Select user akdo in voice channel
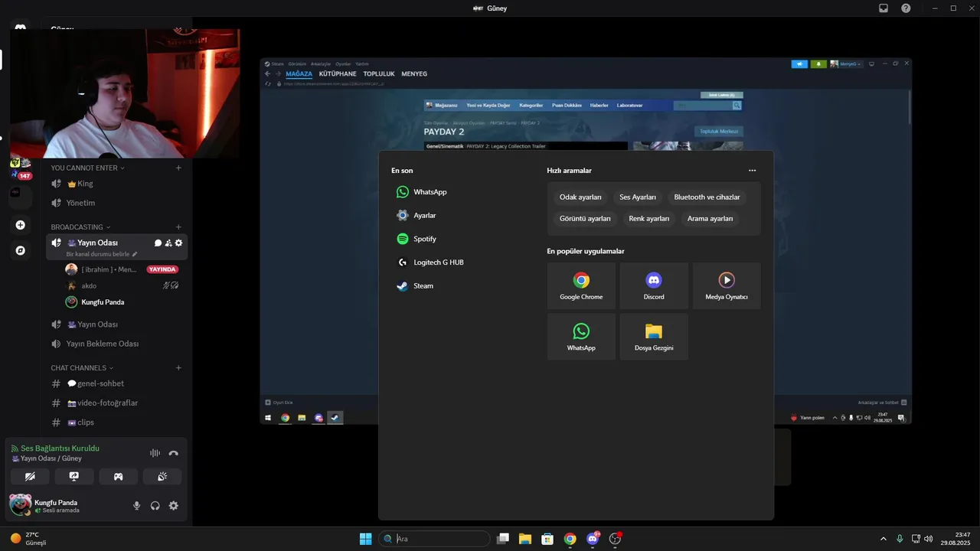The height and width of the screenshot is (551, 980). pos(122,285)
